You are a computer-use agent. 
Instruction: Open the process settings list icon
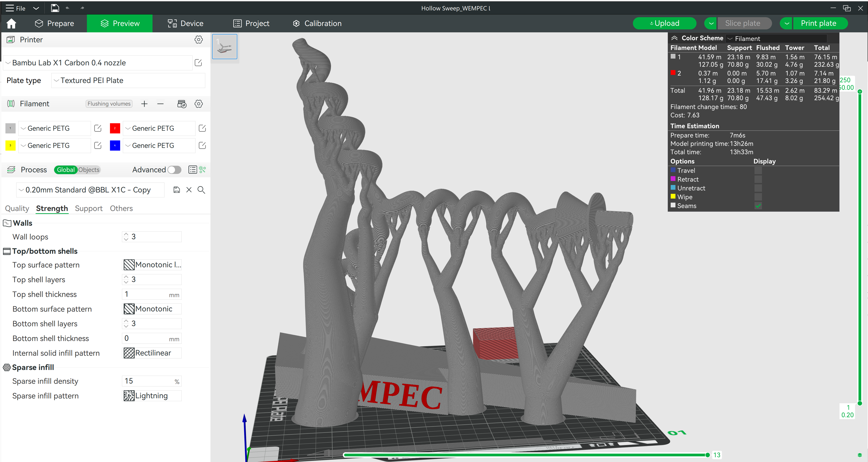click(x=192, y=170)
